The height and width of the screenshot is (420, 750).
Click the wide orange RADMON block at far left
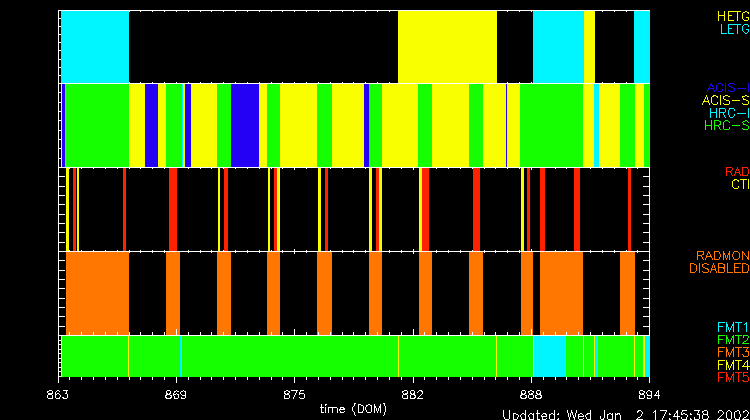[97, 292]
